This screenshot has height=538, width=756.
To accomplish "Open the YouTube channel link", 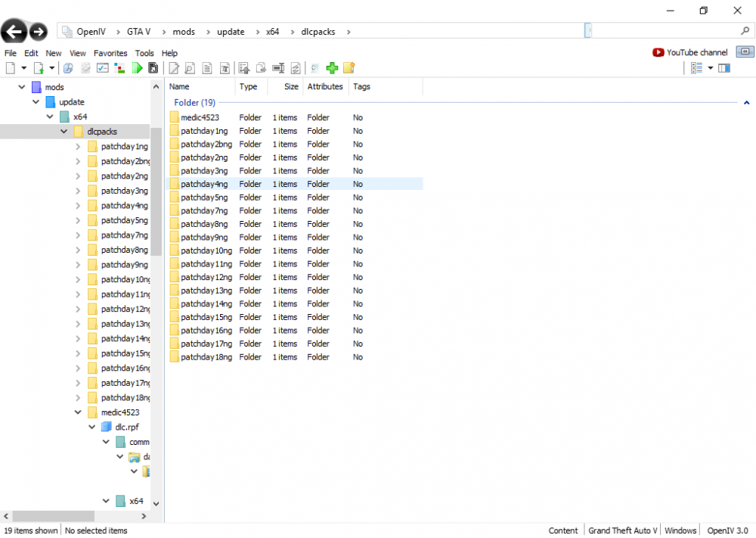I will click(690, 52).
